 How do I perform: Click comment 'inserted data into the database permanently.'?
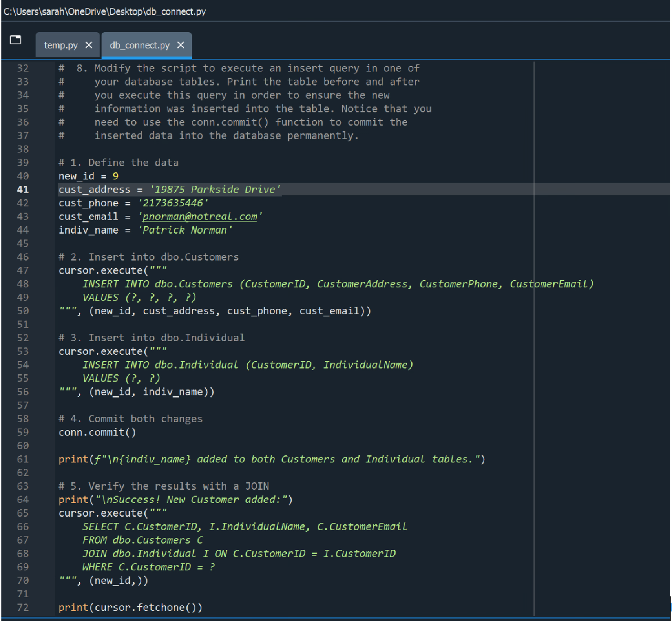tap(227, 136)
